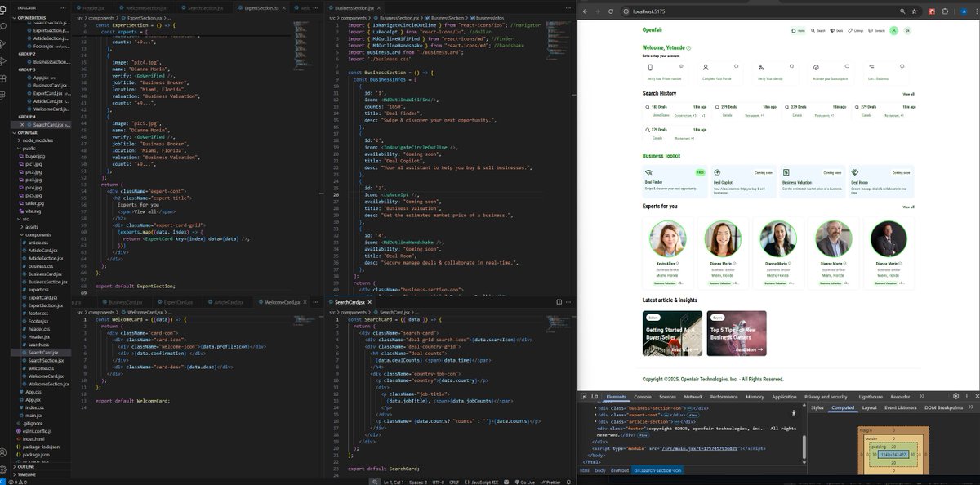Open the Event Listeners tab in DevTools
This screenshot has height=485, width=980.
point(901,407)
